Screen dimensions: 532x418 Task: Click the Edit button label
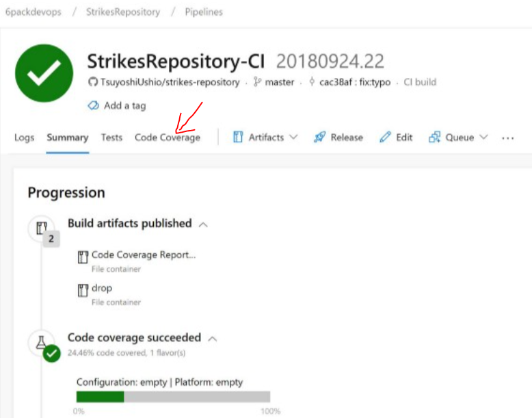click(404, 138)
